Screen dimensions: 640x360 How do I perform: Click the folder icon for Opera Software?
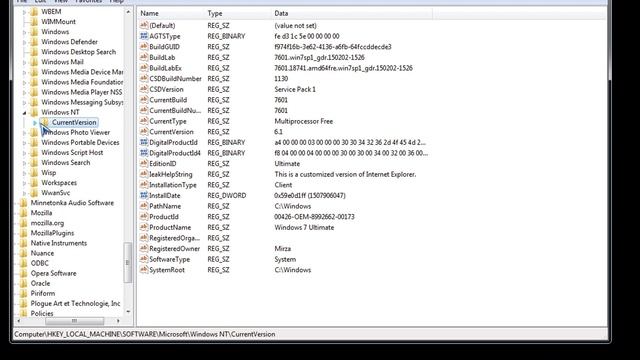24,273
